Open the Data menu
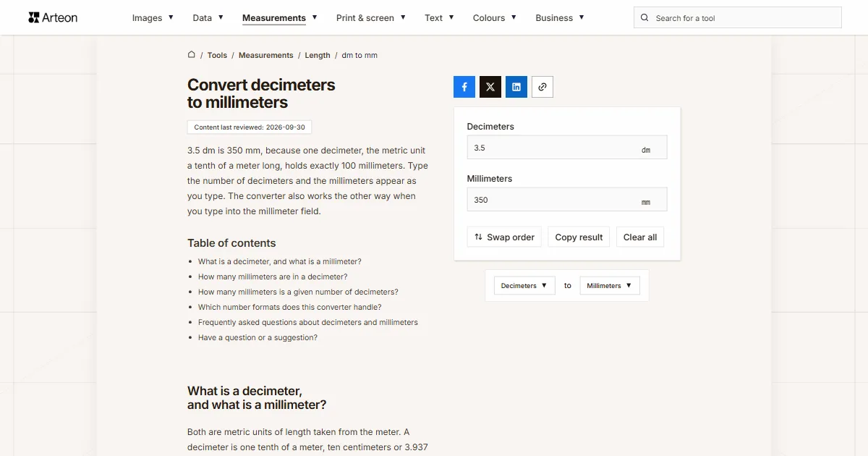The height and width of the screenshot is (456, 868). 208,18
